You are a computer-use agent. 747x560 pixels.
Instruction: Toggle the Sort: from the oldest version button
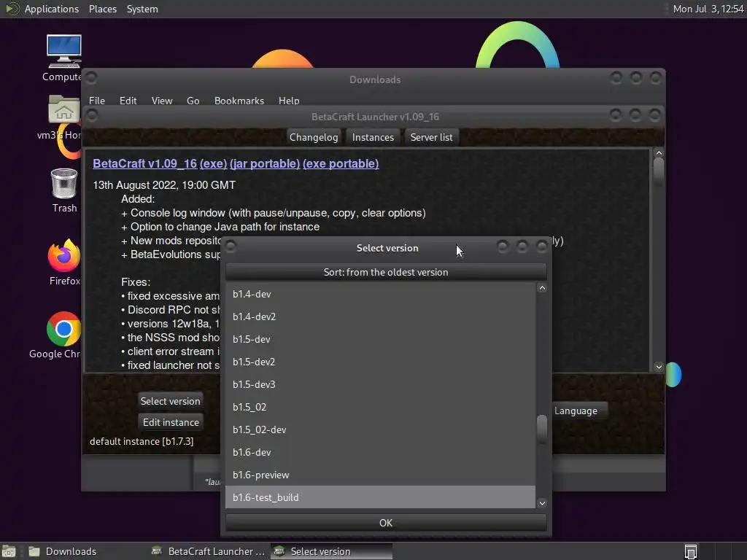coord(386,272)
